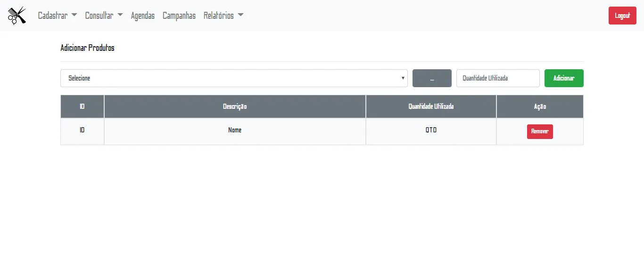
Task: Go to the Agendas page
Action: point(142,16)
